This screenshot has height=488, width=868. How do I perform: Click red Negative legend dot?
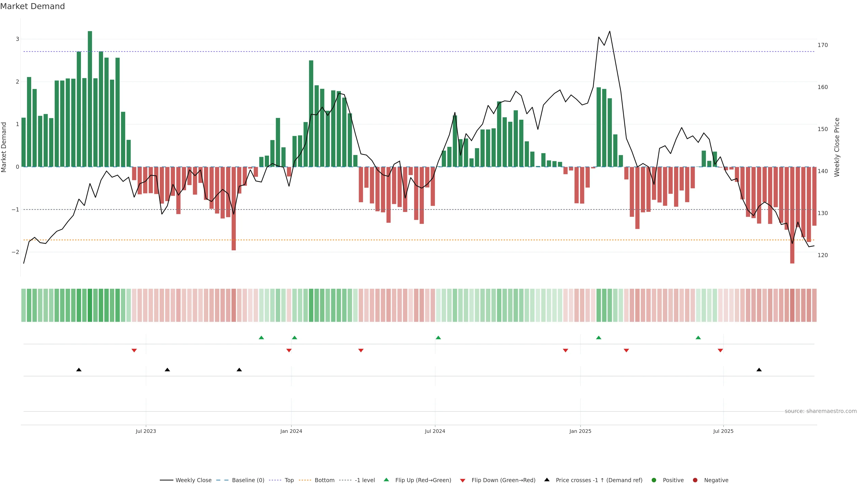click(695, 480)
